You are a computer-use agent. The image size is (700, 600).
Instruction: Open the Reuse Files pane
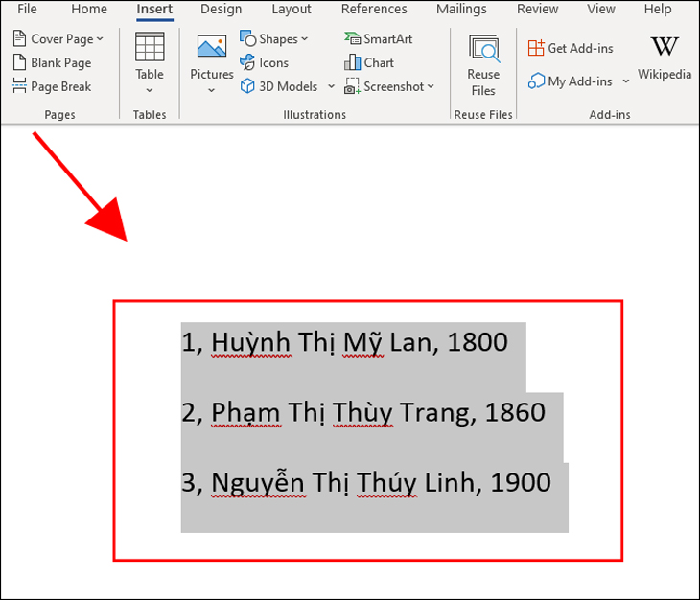(483, 66)
